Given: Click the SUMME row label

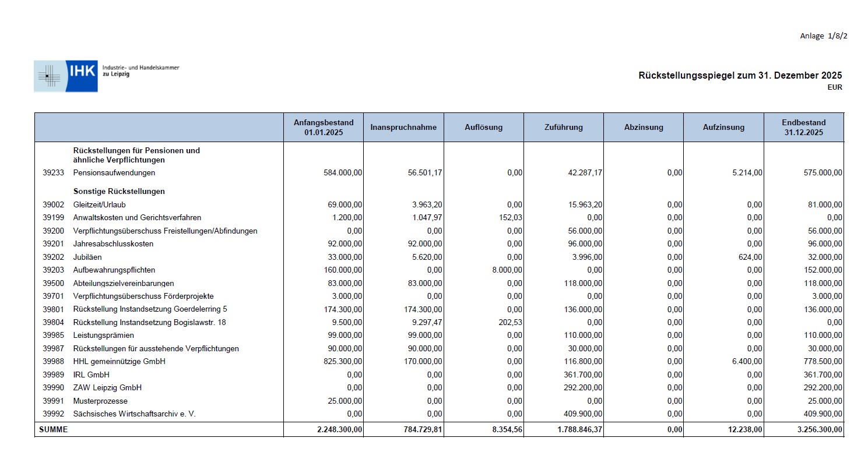Looking at the screenshot, I should (53, 430).
